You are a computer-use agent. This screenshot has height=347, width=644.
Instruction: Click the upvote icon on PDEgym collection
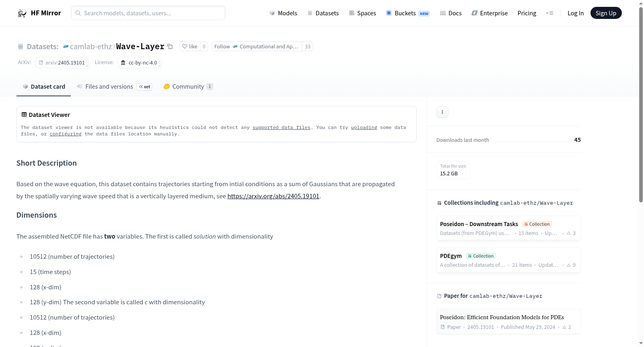tap(569, 265)
